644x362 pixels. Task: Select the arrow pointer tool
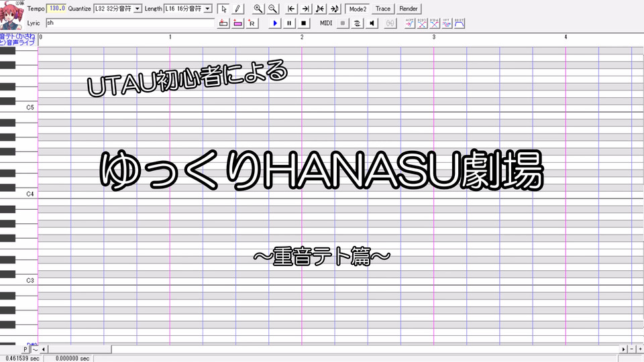(223, 9)
